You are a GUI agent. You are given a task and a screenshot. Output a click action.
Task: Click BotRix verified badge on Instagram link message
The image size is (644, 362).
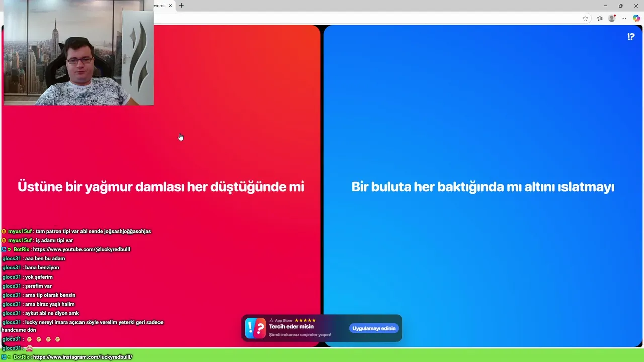(x=9, y=357)
